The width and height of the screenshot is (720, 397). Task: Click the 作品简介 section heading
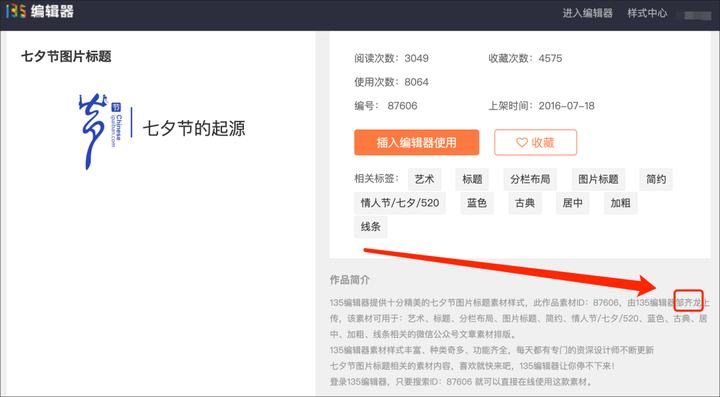pyautogui.click(x=349, y=280)
